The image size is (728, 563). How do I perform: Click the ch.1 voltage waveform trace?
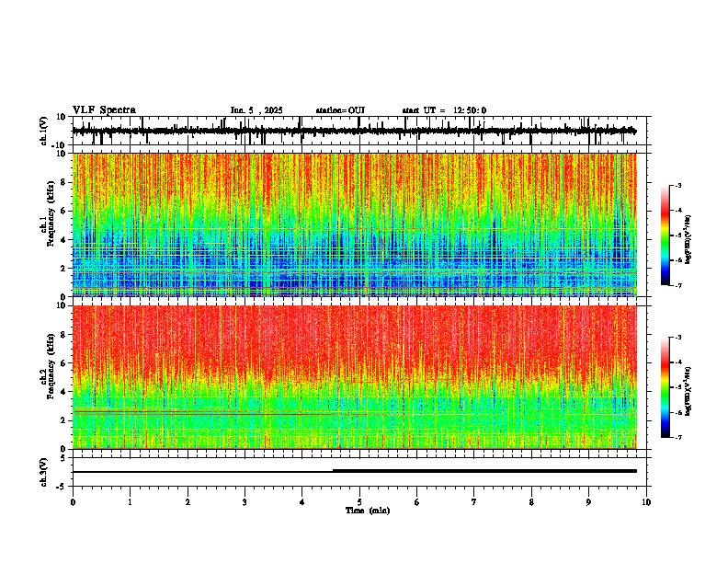coord(354,131)
